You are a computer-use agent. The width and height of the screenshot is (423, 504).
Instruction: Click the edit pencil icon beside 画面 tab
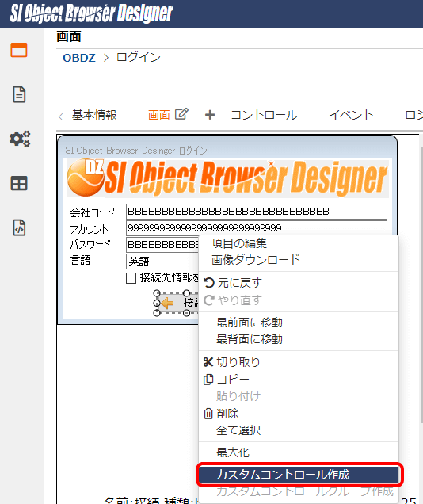pos(181,114)
